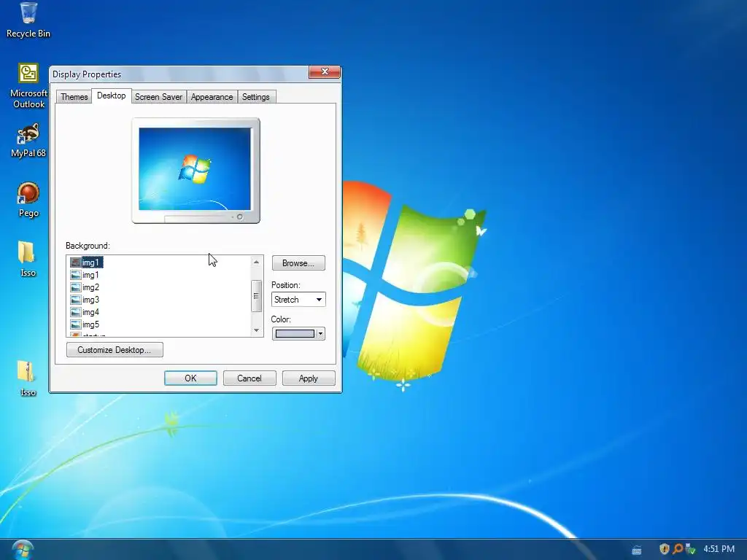Click the Apply button
747x560 pixels.
point(309,378)
